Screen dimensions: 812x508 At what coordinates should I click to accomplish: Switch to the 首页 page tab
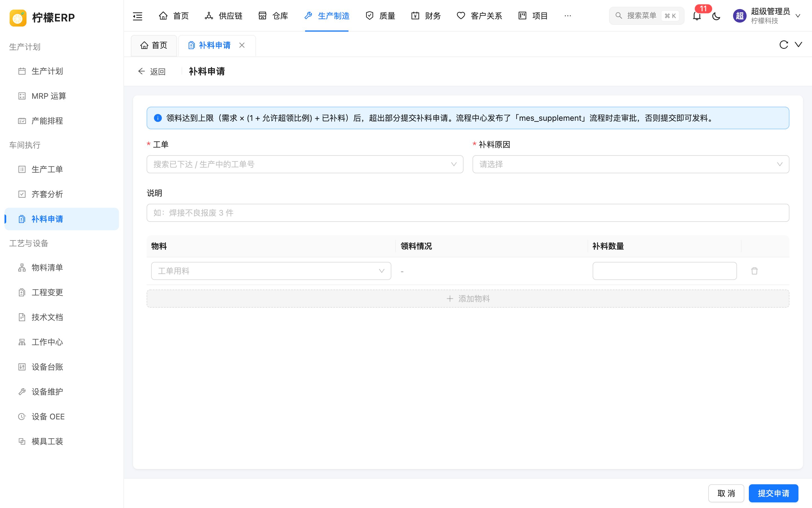point(154,45)
